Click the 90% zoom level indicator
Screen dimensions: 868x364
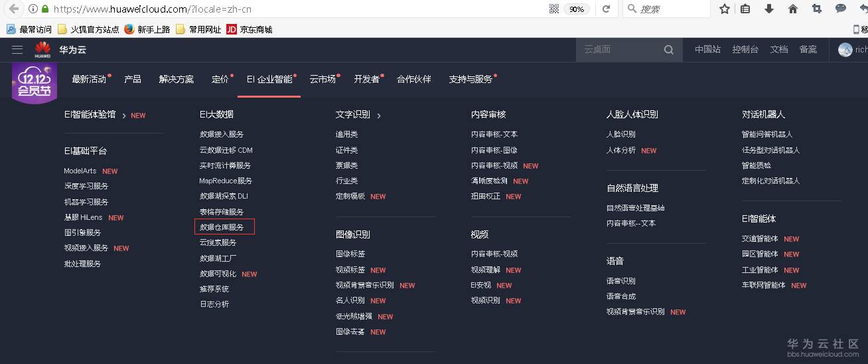[577, 9]
